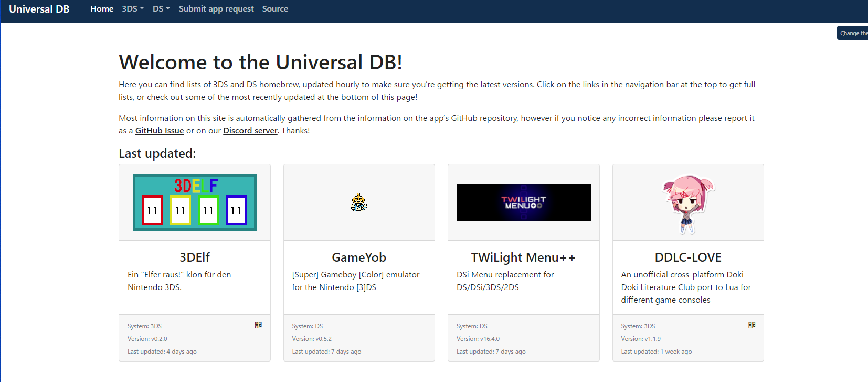Open Submit app request page
Image resolution: width=868 pixels, height=382 pixels.
pos(216,9)
